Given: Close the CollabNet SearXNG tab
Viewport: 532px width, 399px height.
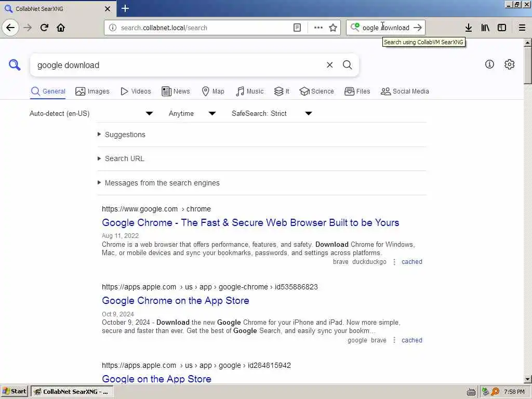Looking at the screenshot, I should coord(108,9).
